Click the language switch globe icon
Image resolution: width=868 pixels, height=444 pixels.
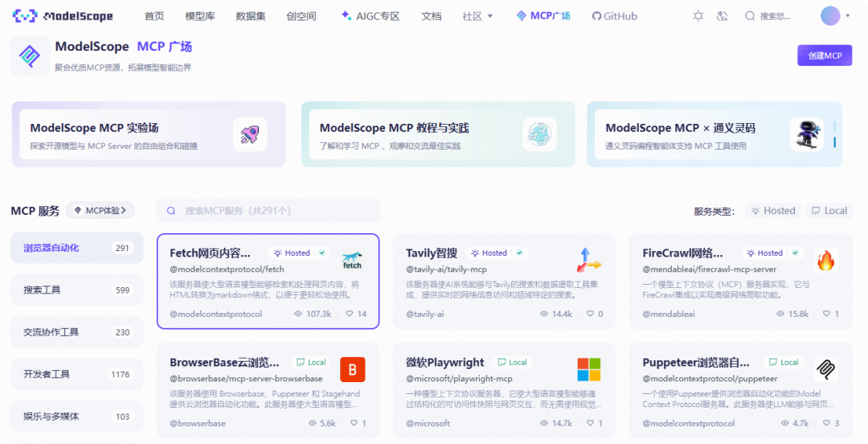[722, 16]
